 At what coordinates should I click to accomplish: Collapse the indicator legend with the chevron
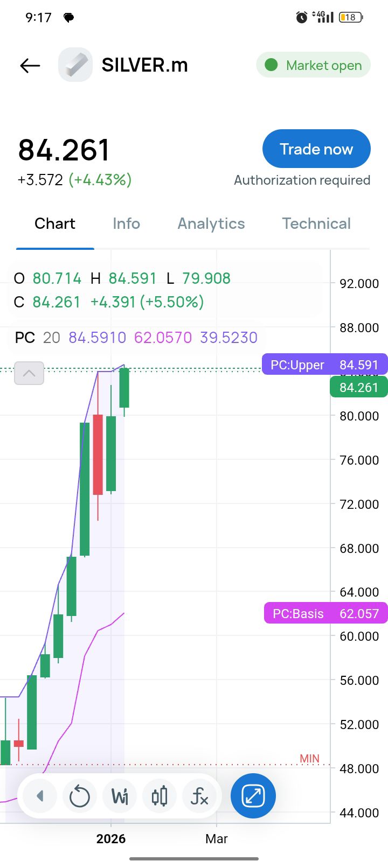pyautogui.click(x=29, y=373)
